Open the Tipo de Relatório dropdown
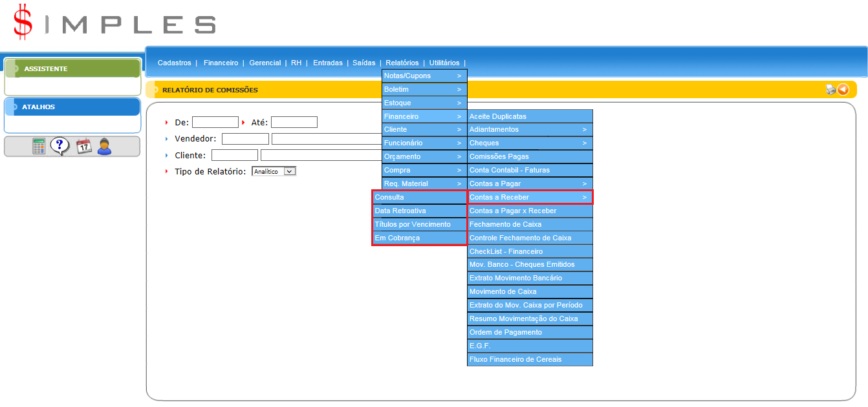Screen dimensions: 868x407 coord(274,172)
